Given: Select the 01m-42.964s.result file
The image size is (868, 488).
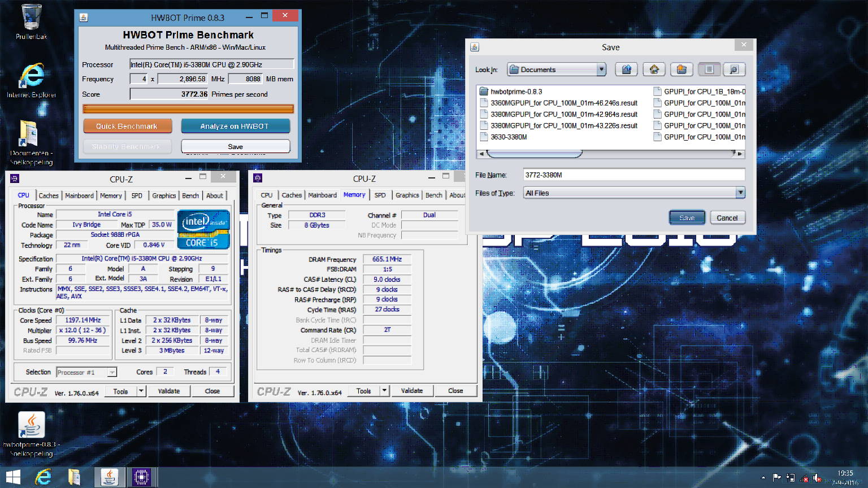Looking at the screenshot, I should [559, 114].
